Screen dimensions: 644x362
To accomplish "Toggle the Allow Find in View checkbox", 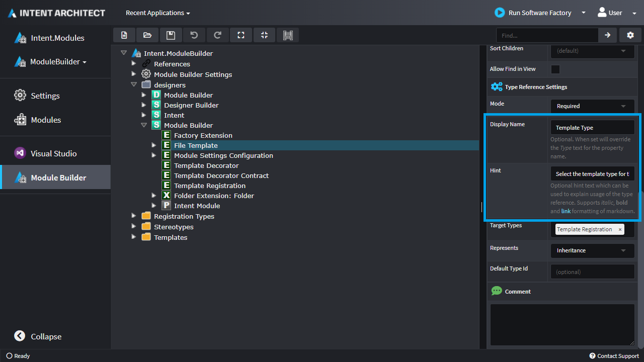I will point(555,69).
